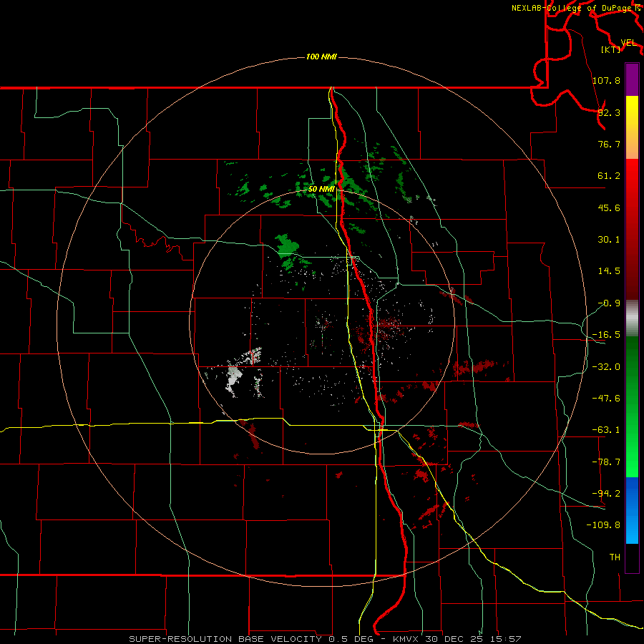
Task: Pick the red outbound segment of the colorbar
Action: coord(632,229)
